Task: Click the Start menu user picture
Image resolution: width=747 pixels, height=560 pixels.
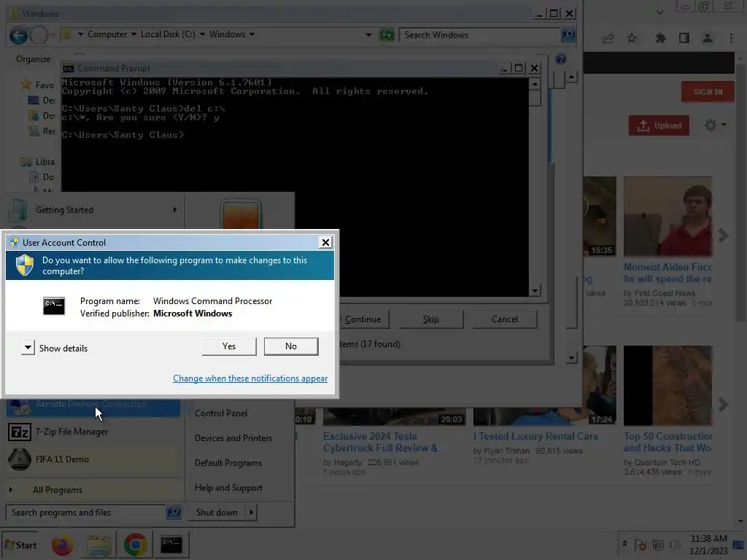Action: click(241, 215)
